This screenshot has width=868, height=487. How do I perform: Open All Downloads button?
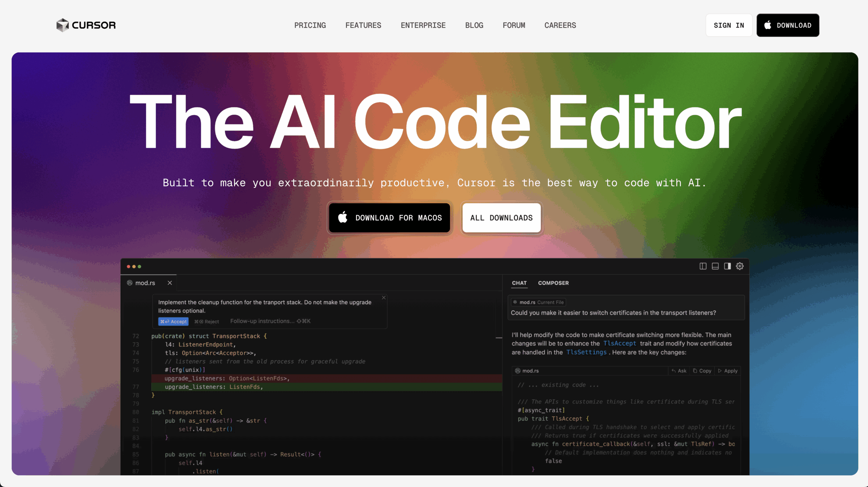point(501,218)
